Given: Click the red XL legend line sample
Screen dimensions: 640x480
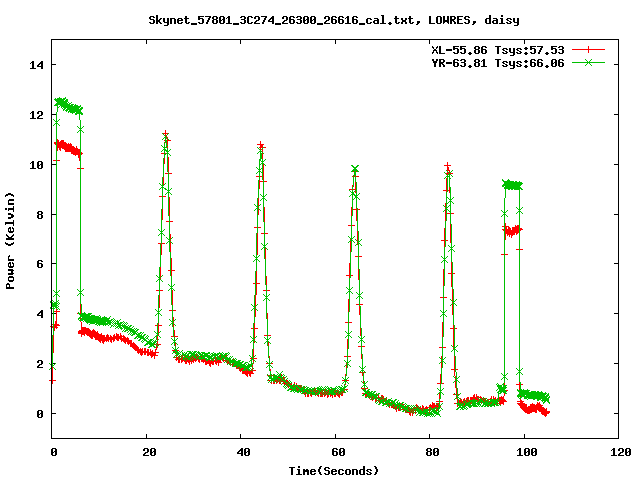Looking at the screenshot, I should pos(588,50).
